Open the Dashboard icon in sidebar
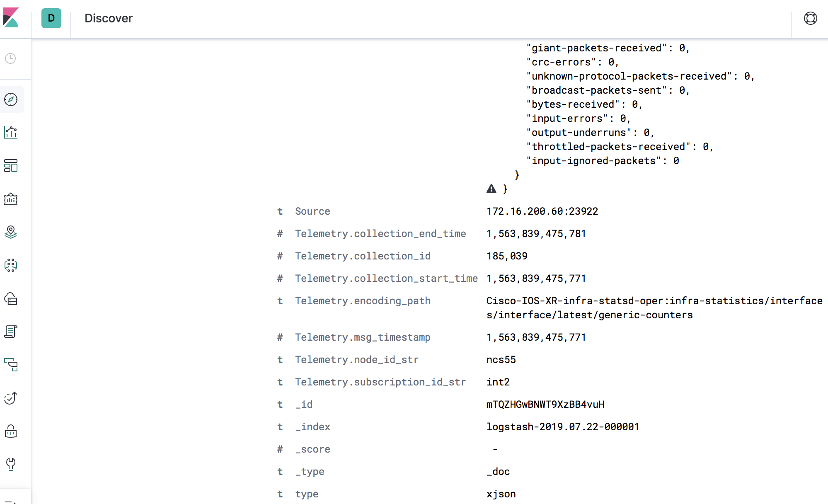 pos(11,166)
